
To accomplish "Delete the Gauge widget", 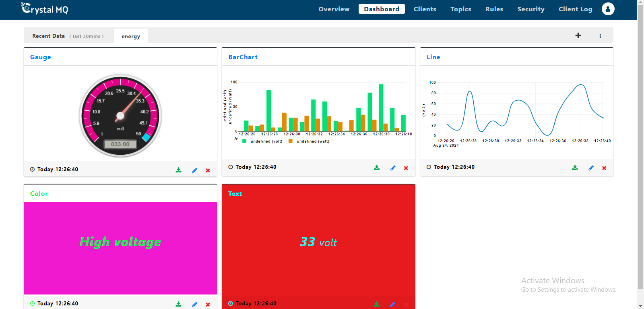I will coord(208,170).
